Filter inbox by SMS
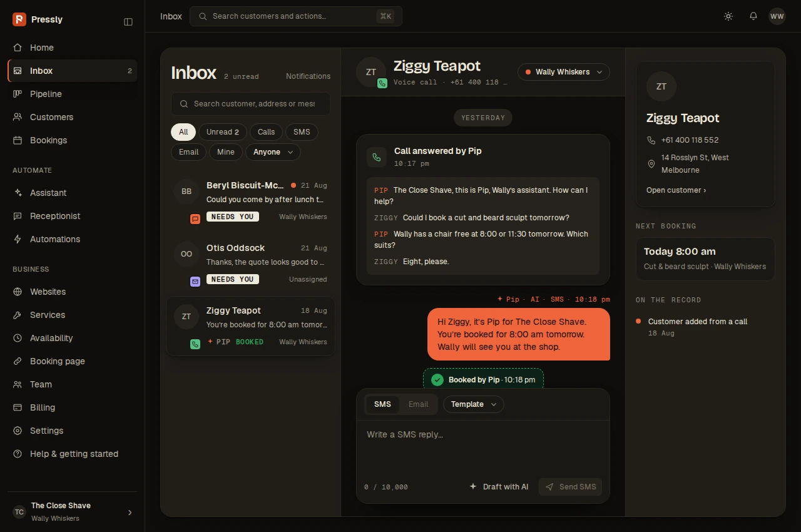The image size is (801, 532). tap(302, 132)
